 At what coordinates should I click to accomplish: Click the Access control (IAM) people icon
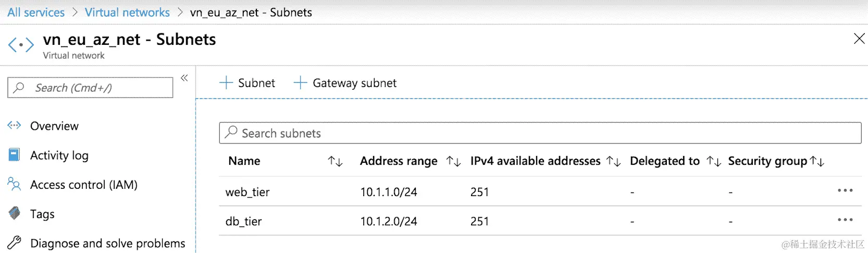[x=14, y=184]
